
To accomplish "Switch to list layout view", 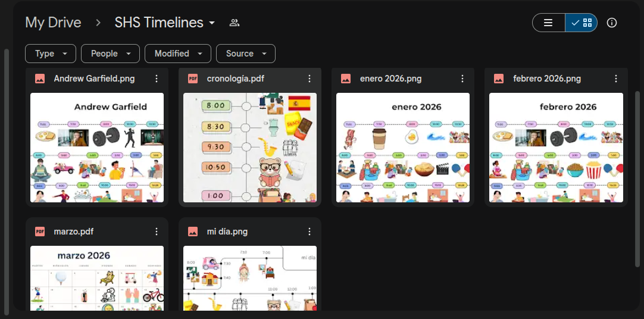I will pos(548,23).
